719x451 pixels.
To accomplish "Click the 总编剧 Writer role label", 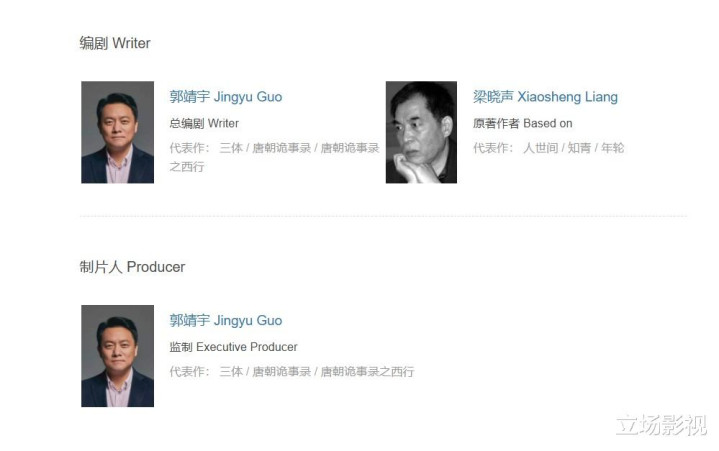I will [204, 123].
